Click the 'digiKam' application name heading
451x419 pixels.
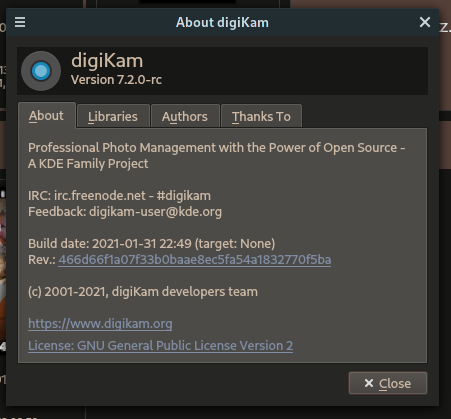[107, 61]
